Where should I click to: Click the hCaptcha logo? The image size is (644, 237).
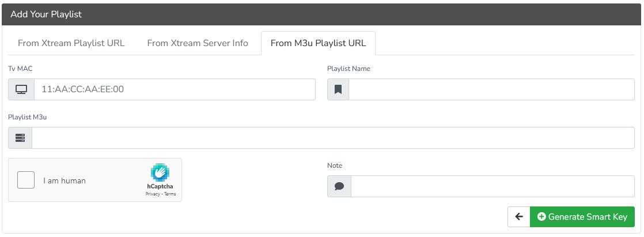click(x=160, y=172)
